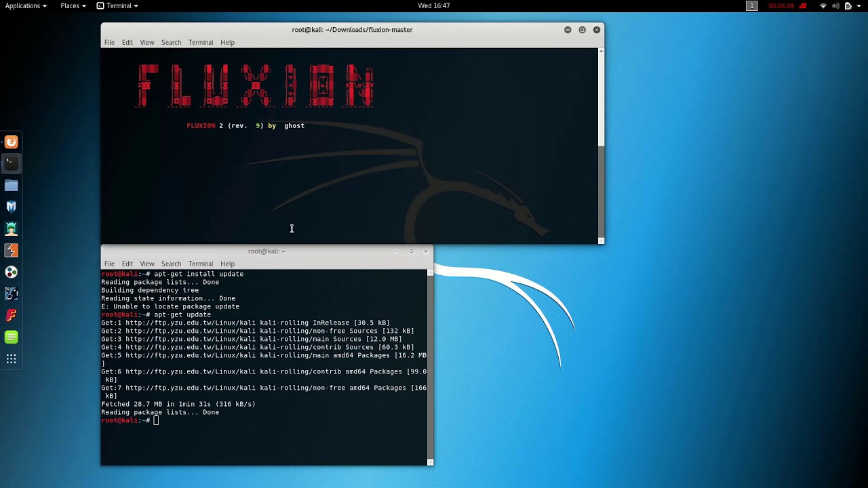
Task: Open the Places menu in top bar
Action: (73, 5)
